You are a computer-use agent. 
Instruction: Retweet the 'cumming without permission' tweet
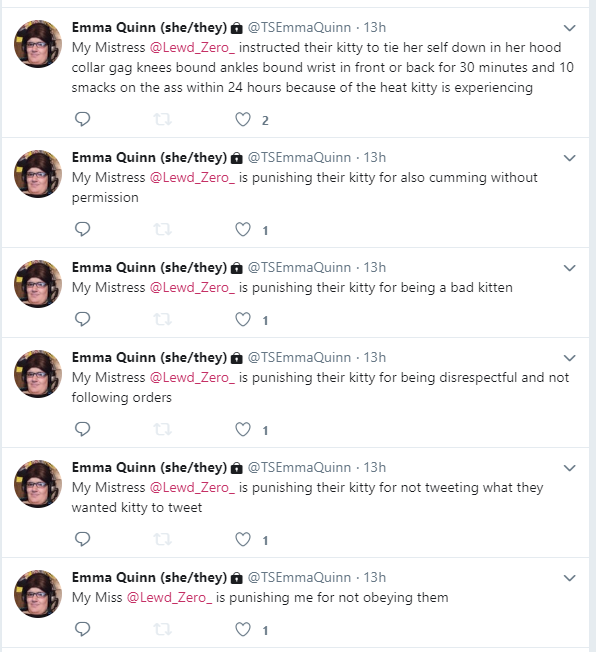click(163, 229)
